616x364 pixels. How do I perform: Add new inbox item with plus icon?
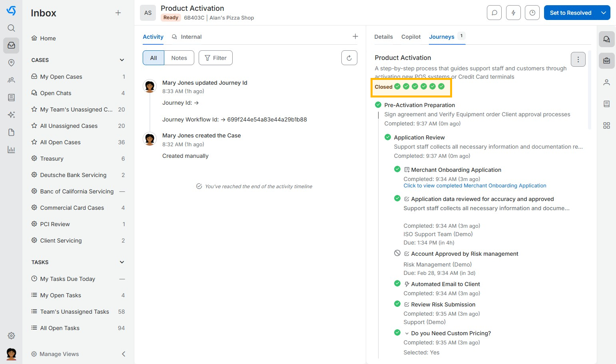tap(118, 13)
